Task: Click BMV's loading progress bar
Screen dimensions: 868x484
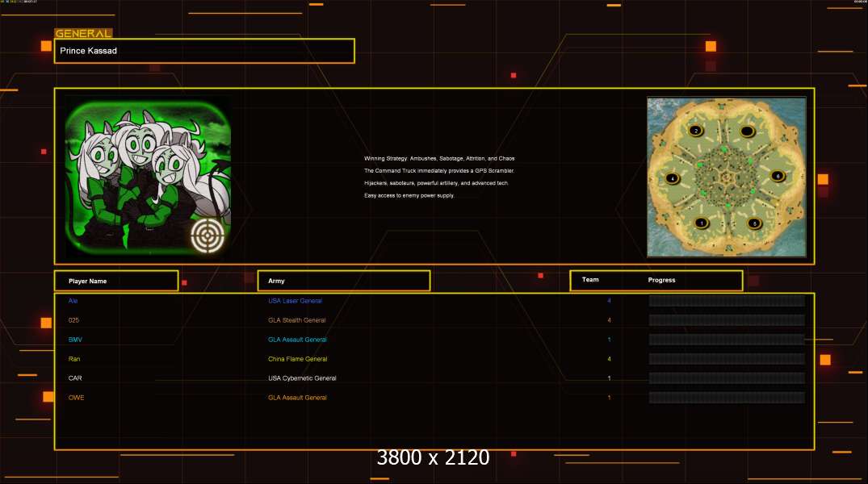Action: (727, 340)
